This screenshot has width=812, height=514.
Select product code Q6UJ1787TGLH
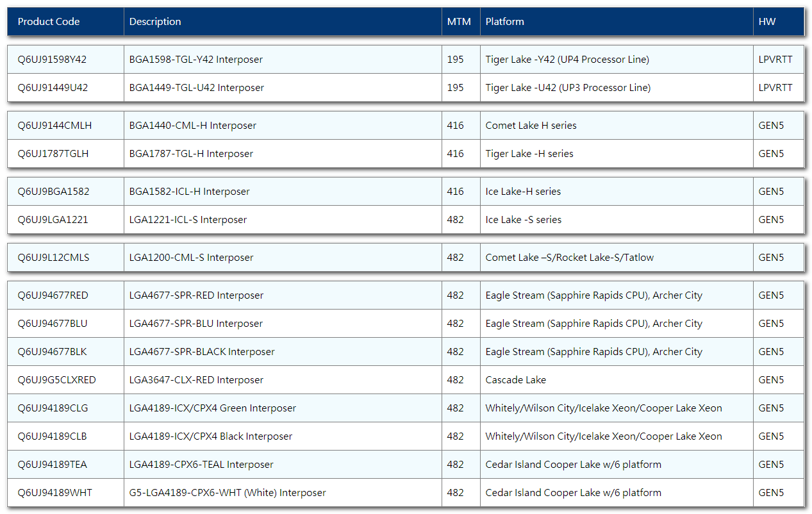(53, 154)
